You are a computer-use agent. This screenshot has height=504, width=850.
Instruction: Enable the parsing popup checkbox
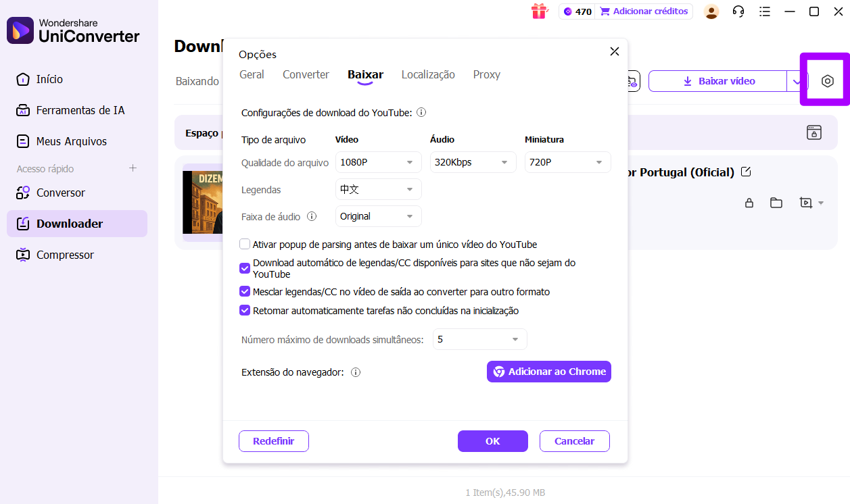[x=245, y=244]
